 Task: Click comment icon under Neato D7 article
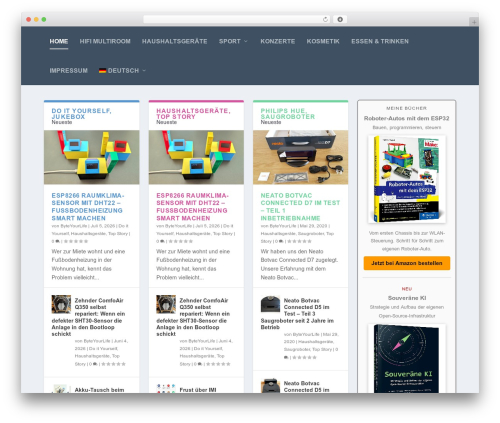pyautogui.click(x=281, y=241)
